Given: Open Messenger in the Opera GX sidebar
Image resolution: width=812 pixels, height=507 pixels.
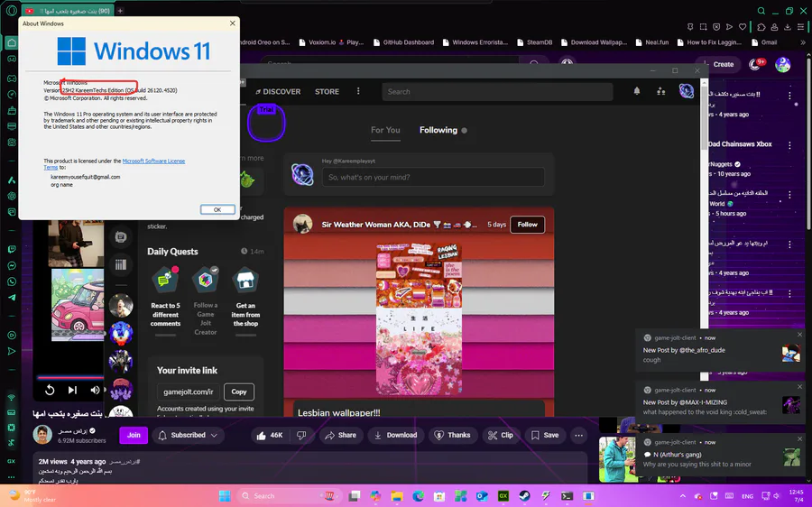Looking at the screenshot, I should click(12, 265).
